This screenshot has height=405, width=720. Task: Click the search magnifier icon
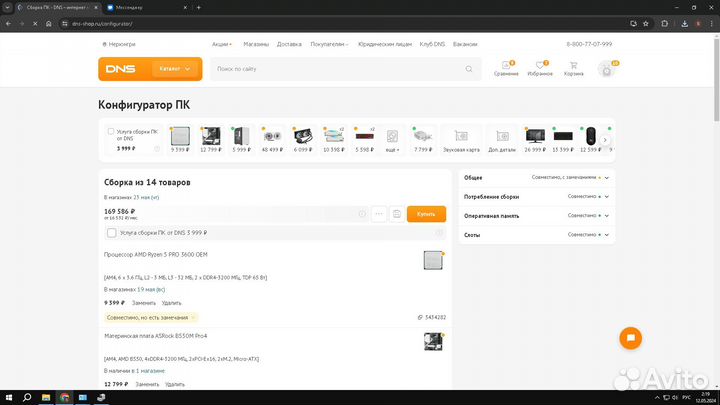point(469,69)
